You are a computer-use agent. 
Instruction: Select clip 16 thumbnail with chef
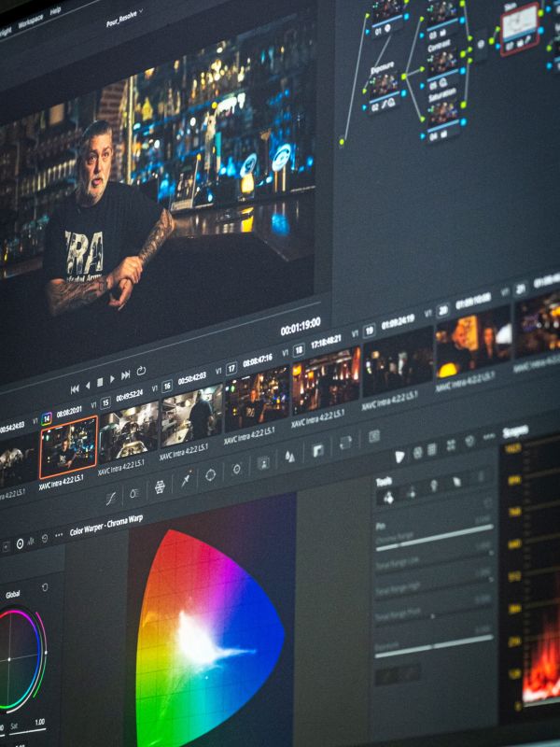coord(191,415)
